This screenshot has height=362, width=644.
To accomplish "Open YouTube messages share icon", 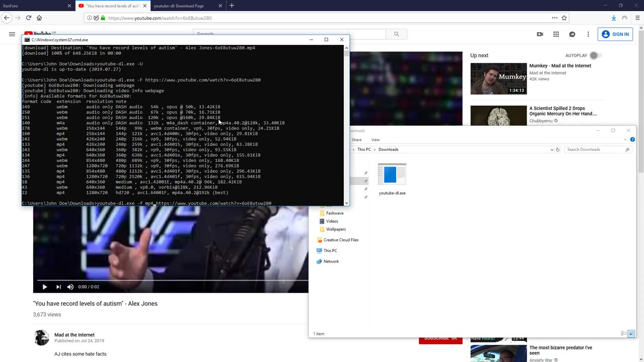I will click(x=572, y=34).
